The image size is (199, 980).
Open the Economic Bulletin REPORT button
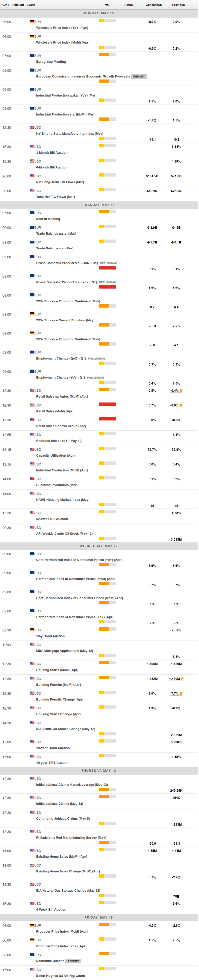[73, 961]
